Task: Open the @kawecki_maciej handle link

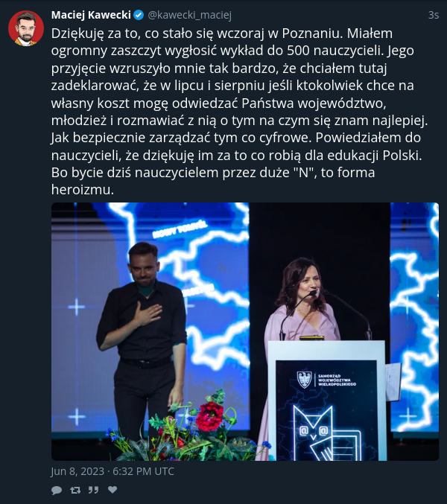Action: point(189,15)
